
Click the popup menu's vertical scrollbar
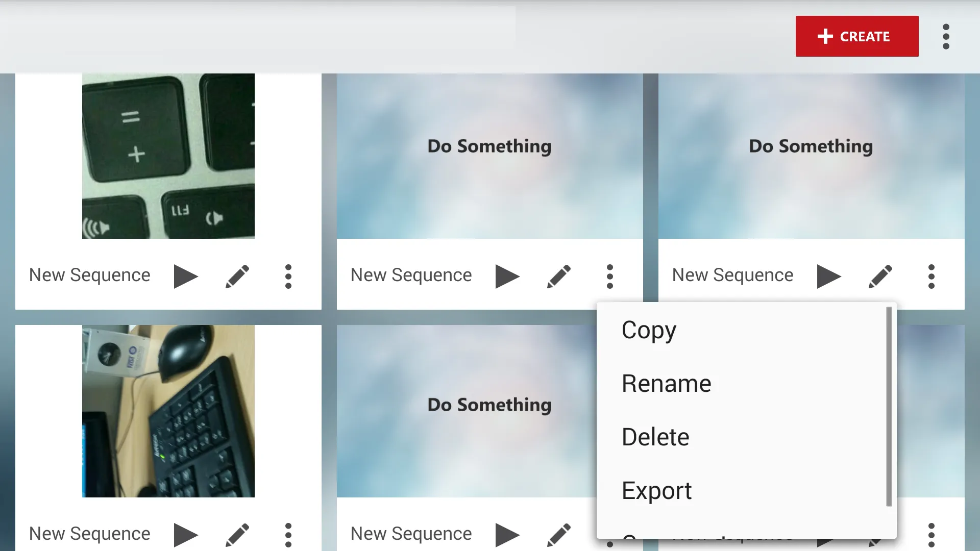pyautogui.click(x=889, y=407)
